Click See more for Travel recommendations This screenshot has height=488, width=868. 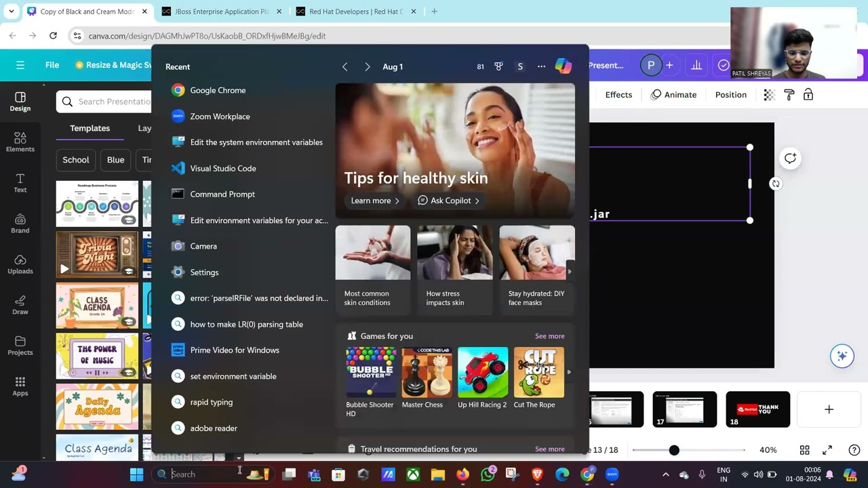[549, 449]
